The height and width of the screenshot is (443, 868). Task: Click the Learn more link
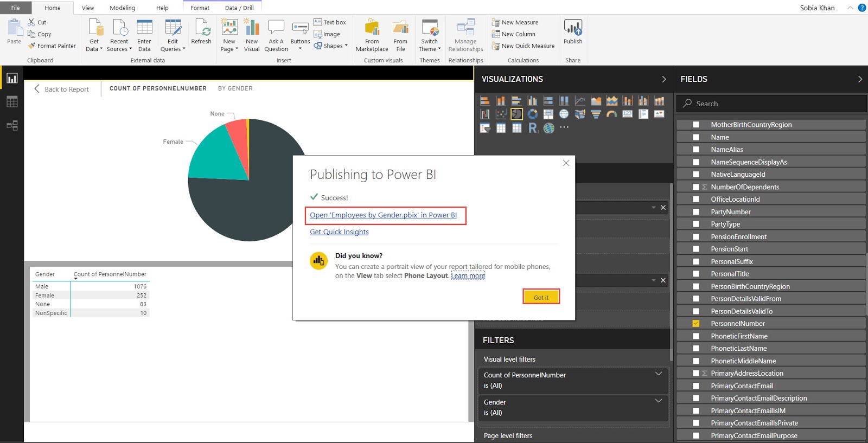pyautogui.click(x=468, y=276)
